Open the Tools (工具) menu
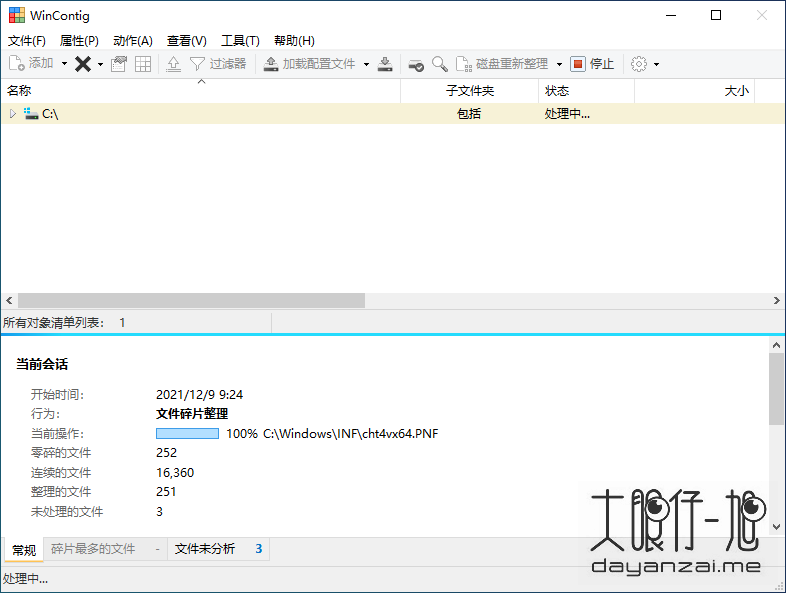Screen dimensions: 786x593 tap(240, 41)
